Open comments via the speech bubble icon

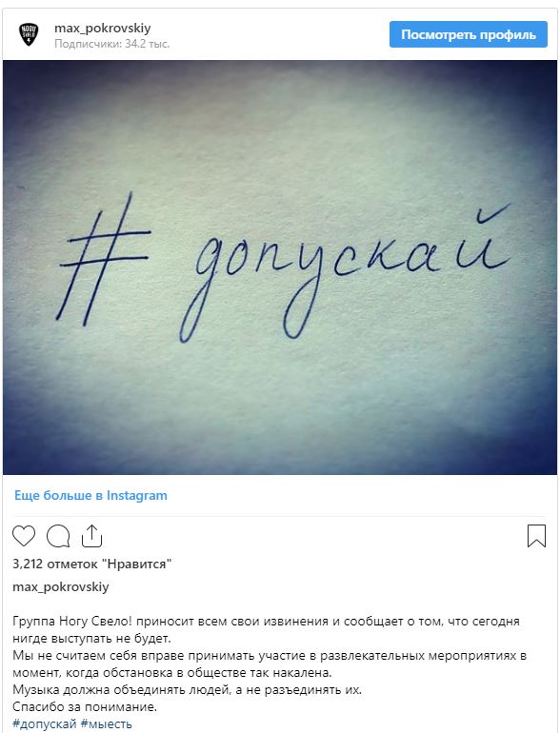pos(58,536)
